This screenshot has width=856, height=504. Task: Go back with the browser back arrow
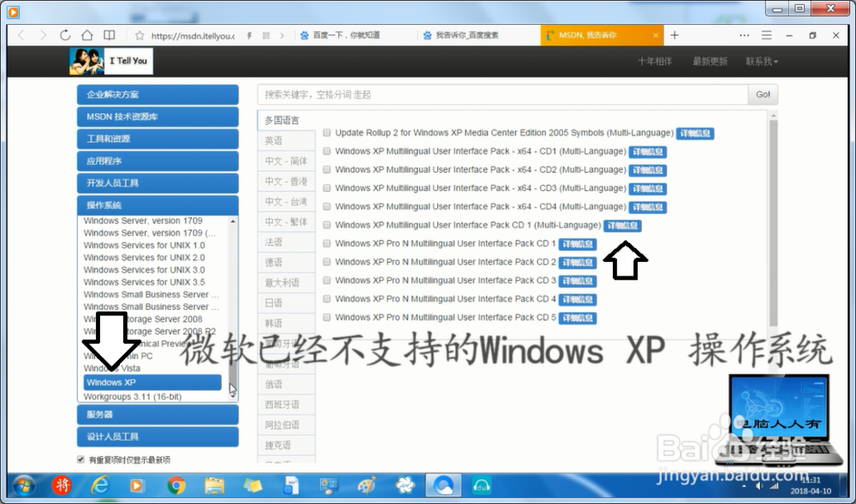pos(21,35)
